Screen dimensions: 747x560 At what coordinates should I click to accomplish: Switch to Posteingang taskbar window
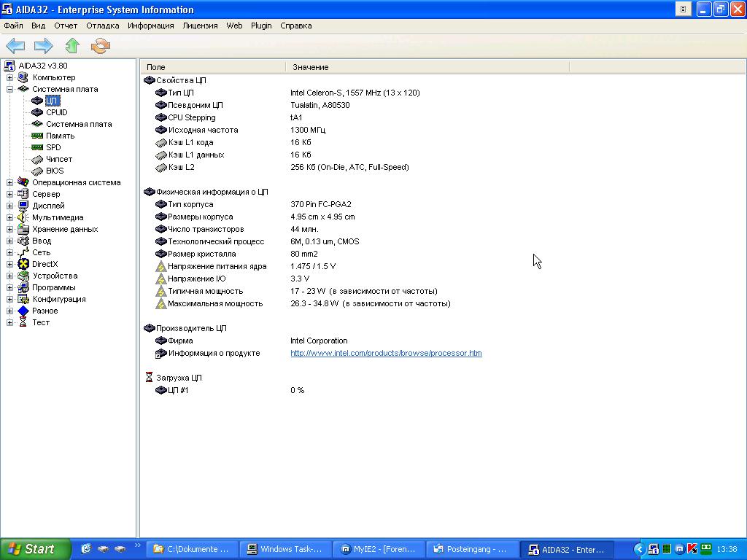pyautogui.click(x=472, y=549)
